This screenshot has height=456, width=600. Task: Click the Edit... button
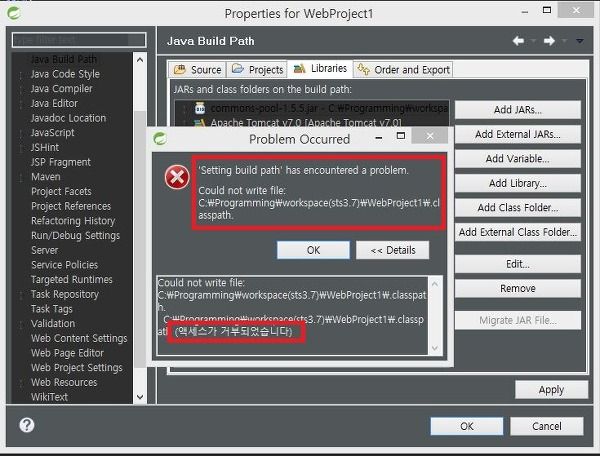pos(517,264)
